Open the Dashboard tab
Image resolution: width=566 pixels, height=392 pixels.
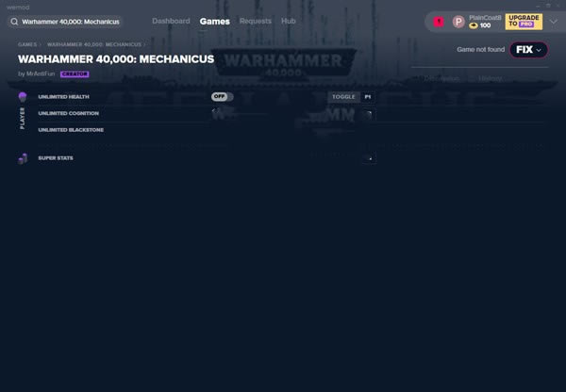(171, 21)
